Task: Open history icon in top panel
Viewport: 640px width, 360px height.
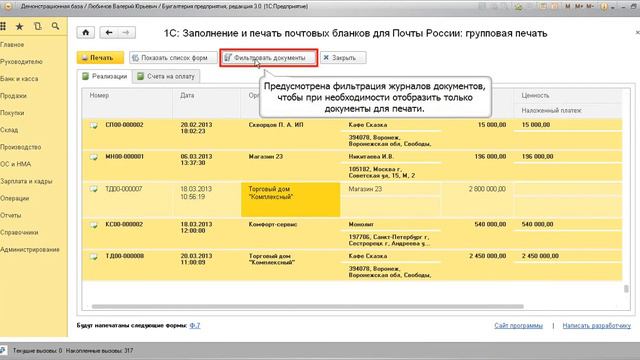Action: click(38, 27)
